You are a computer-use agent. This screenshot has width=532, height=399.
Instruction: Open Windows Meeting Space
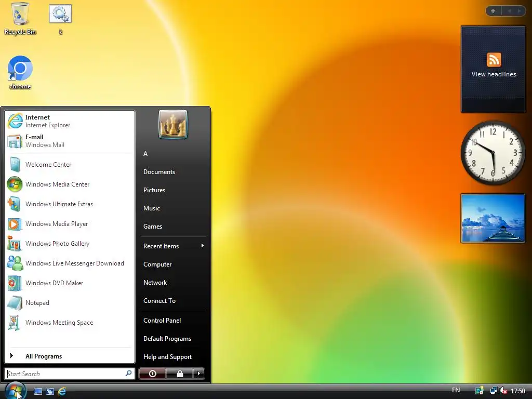pyautogui.click(x=70, y=322)
